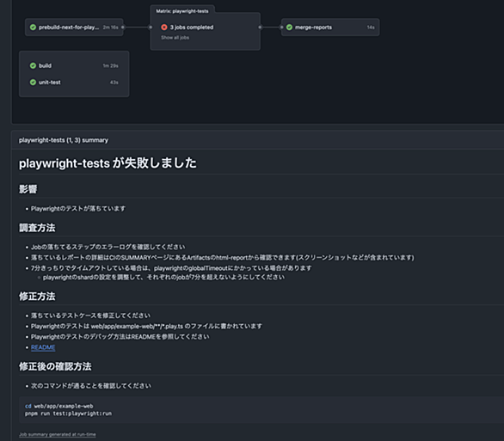Click the '2m 16s' duration on prebuild job
Screen dimensions: 504x441
(111, 28)
